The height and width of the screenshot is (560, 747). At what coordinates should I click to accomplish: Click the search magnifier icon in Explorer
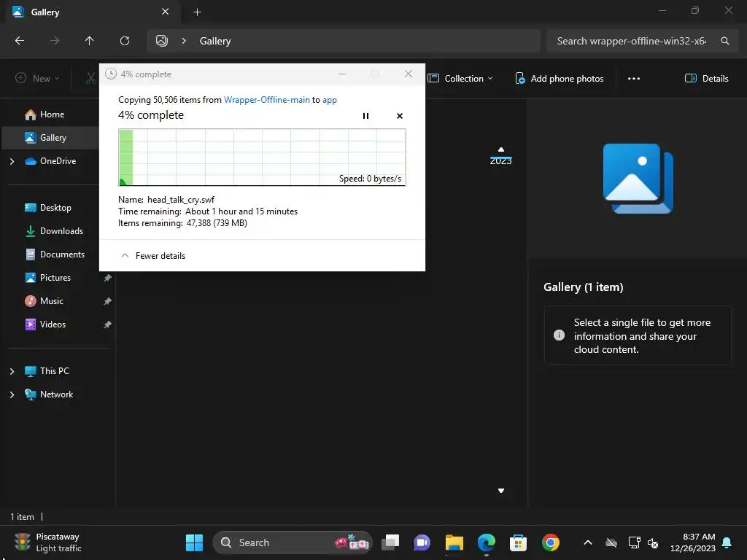pyautogui.click(x=724, y=41)
